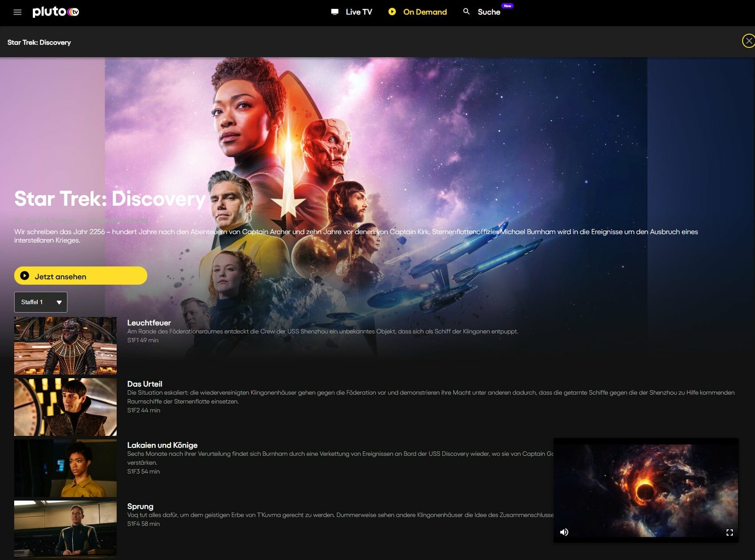
Task: Open the Staffel 1 season dropdown
Action: tap(41, 302)
